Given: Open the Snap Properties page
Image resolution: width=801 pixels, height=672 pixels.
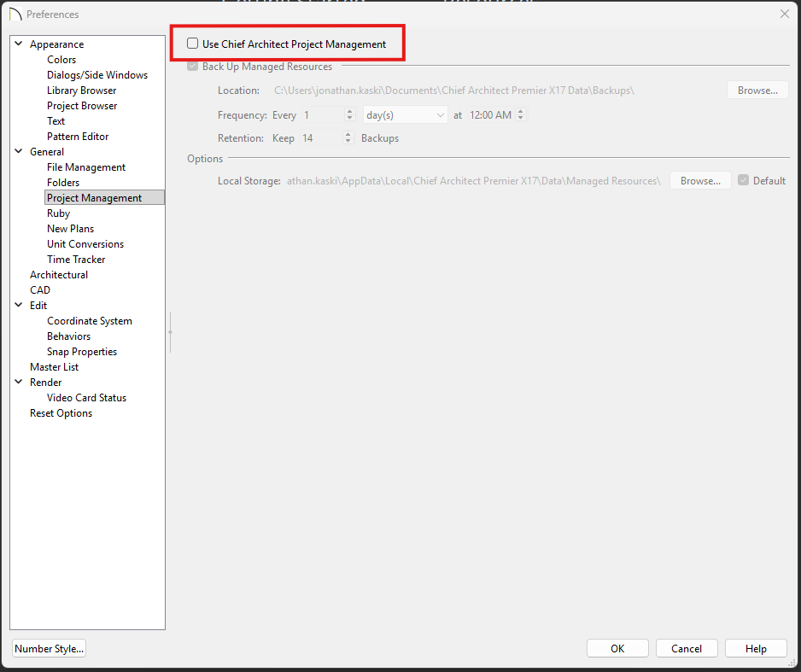Looking at the screenshot, I should [82, 352].
